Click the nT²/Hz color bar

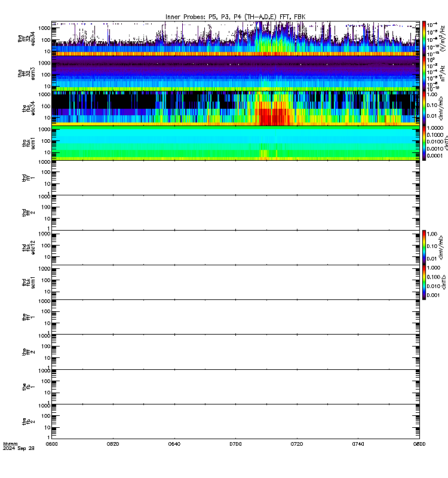[x=424, y=73]
